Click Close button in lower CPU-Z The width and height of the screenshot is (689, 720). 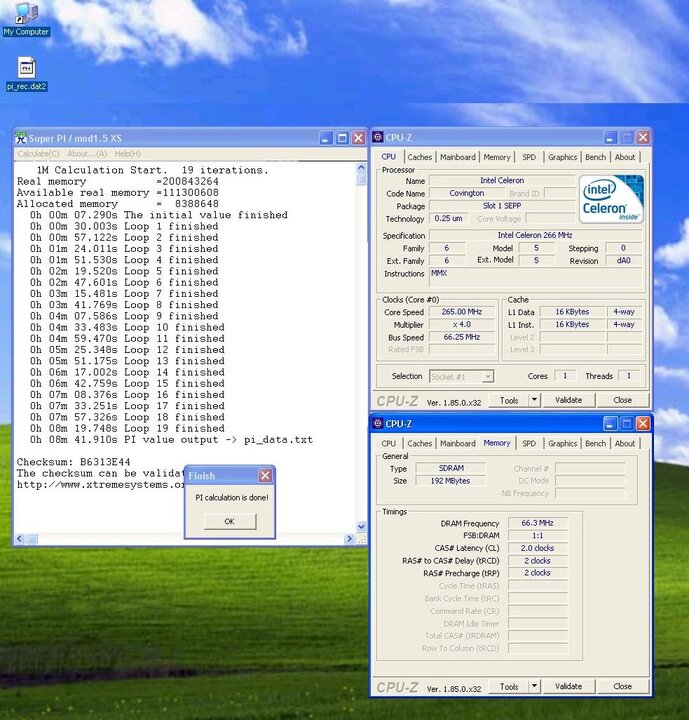point(623,686)
